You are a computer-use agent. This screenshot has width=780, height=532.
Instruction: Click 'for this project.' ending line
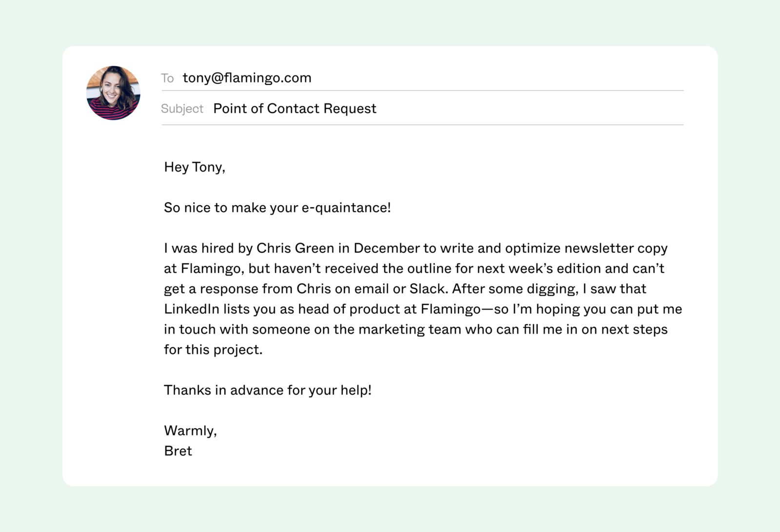click(x=213, y=350)
